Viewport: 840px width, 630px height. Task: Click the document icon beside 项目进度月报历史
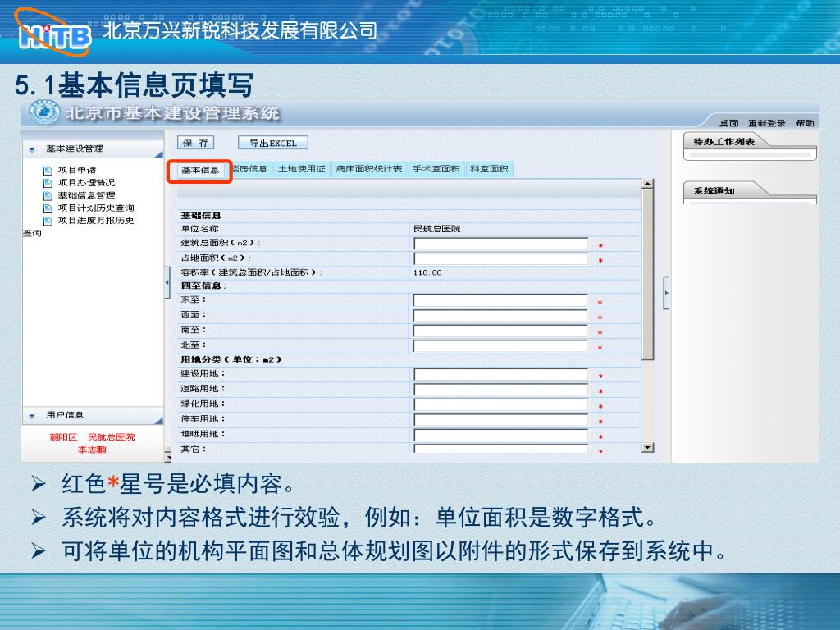pos(48,221)
